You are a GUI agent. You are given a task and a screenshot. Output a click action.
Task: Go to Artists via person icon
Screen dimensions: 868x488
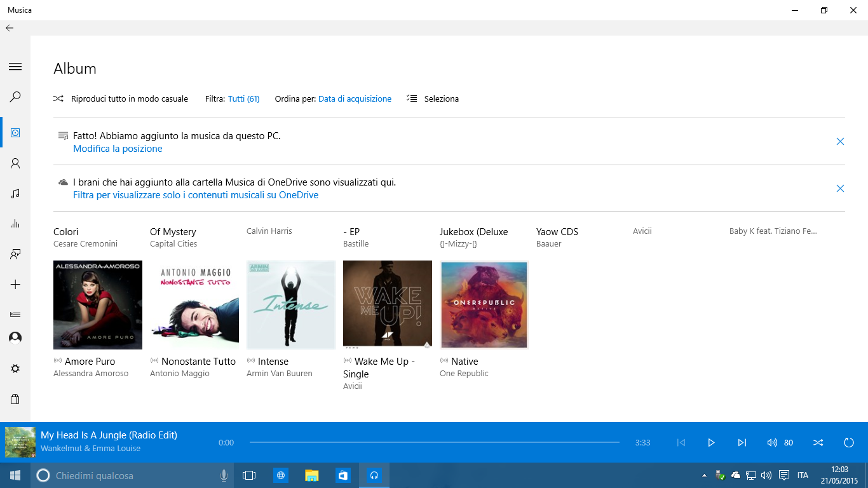(15, 163)
